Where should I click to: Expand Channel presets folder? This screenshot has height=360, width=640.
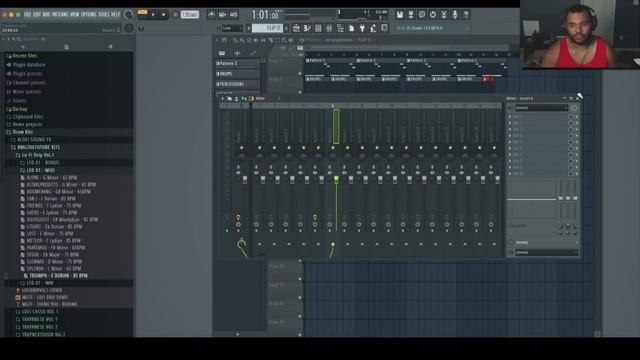pos(29,83)
